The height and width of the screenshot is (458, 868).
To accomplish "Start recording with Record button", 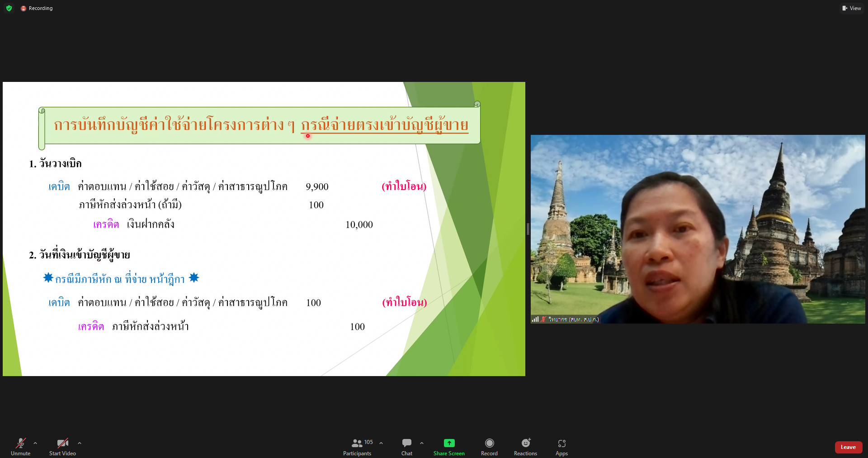I will tap(489, 447).
